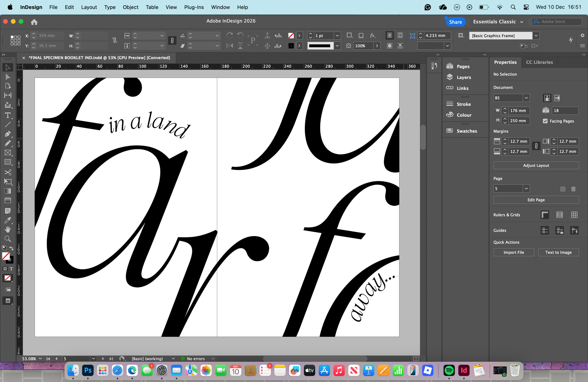Open the Swatches panel
Image resolution: width=588 pixels, height=382 pixels.
pyautogui.click(x=466, y=131)
